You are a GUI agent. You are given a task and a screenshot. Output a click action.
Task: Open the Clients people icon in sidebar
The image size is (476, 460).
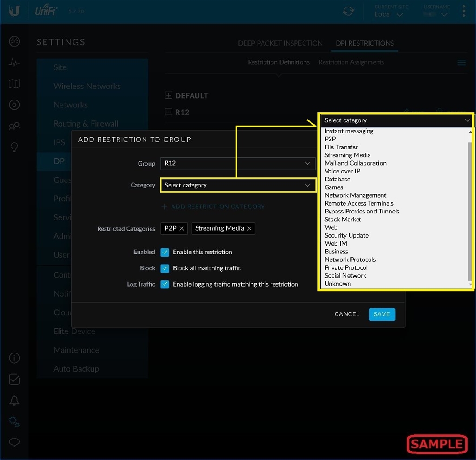pyautogui.click(x=14, y=126)
